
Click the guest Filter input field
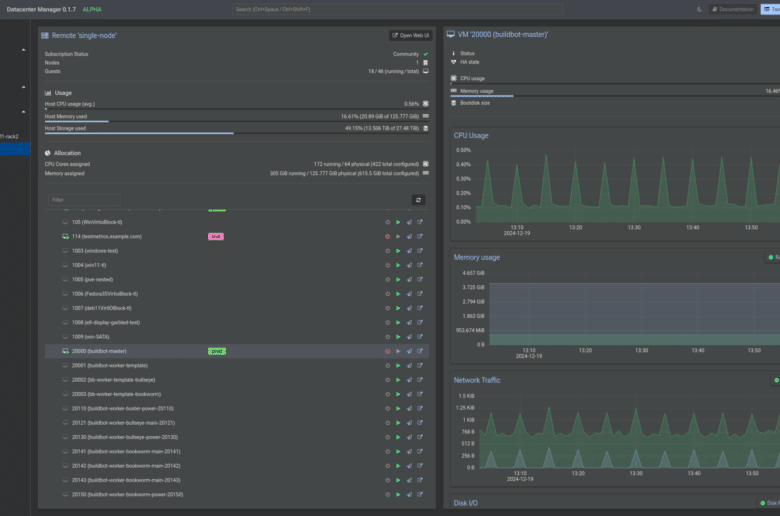coord(84,200)
